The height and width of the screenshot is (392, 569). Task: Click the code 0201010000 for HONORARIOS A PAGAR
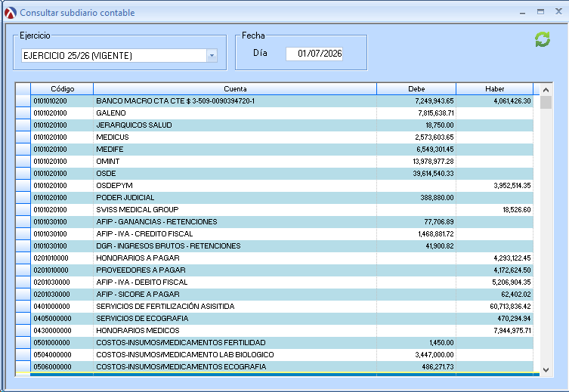point(51,258)
